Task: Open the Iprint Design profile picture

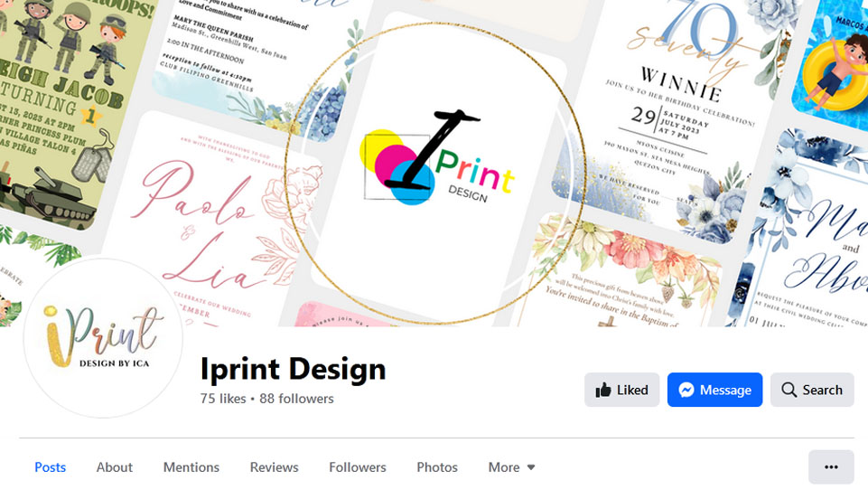Action: click(104, 339)
